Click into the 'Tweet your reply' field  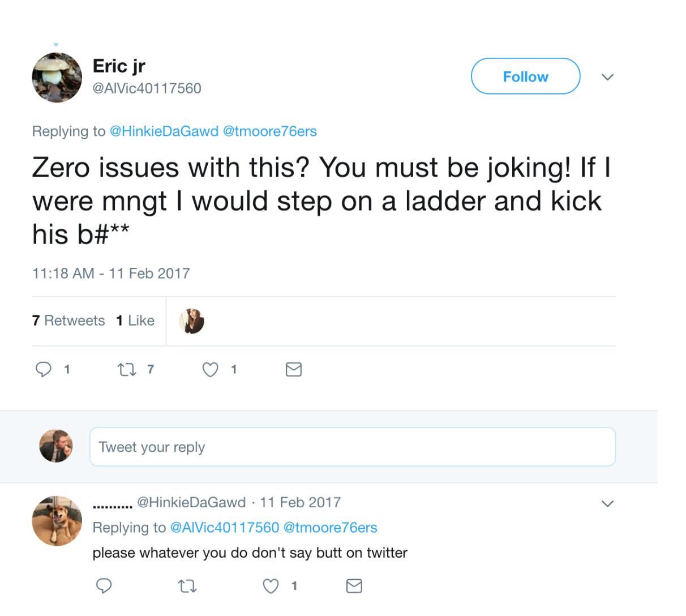[352, 447]
